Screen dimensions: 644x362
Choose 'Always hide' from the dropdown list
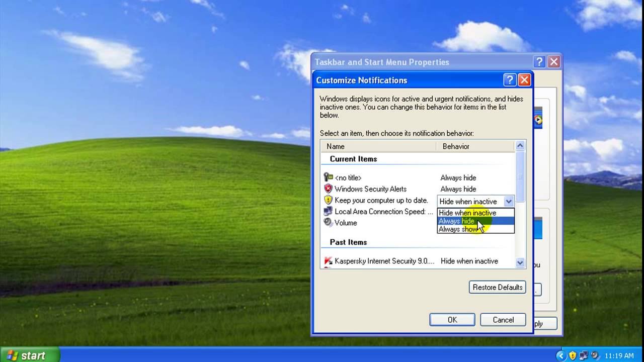475,221
